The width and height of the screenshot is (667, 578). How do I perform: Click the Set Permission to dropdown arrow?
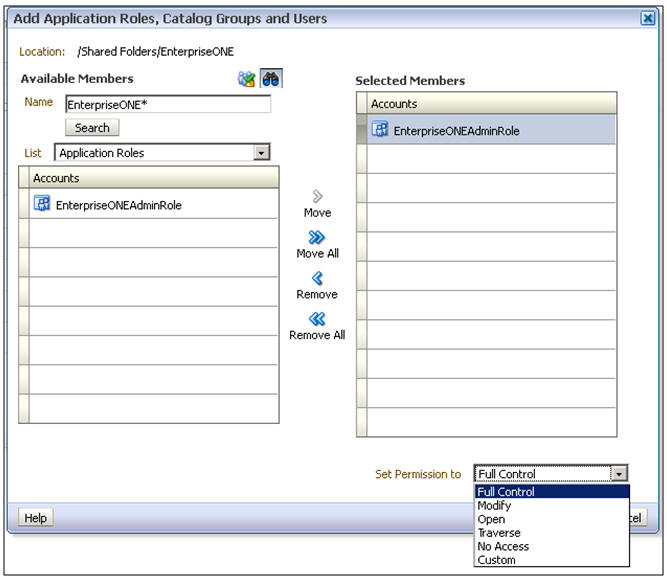619,474
